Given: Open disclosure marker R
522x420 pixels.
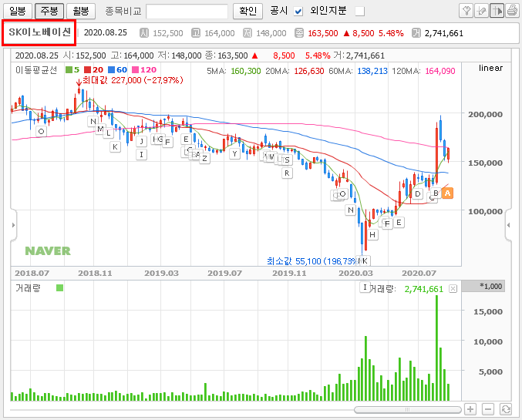Looking at the screenshot, I should pos(287,173).
